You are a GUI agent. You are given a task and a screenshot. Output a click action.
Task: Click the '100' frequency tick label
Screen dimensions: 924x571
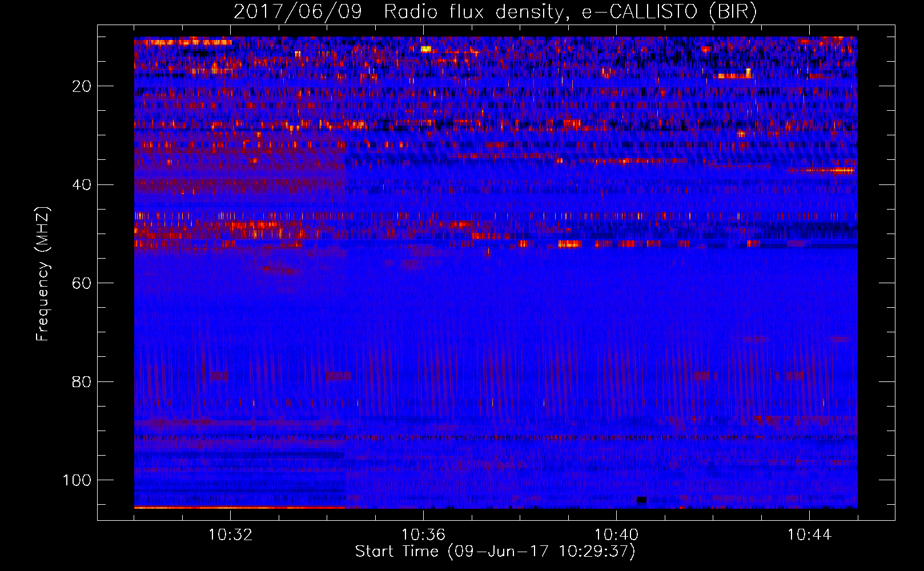pyautogui.click(x=77, y=480)
